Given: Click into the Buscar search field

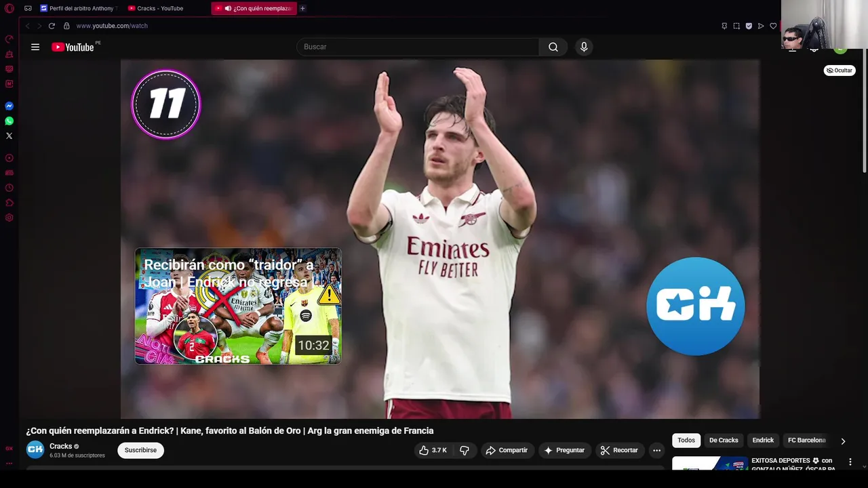Looking at the screenshot, I should point(418,47).
